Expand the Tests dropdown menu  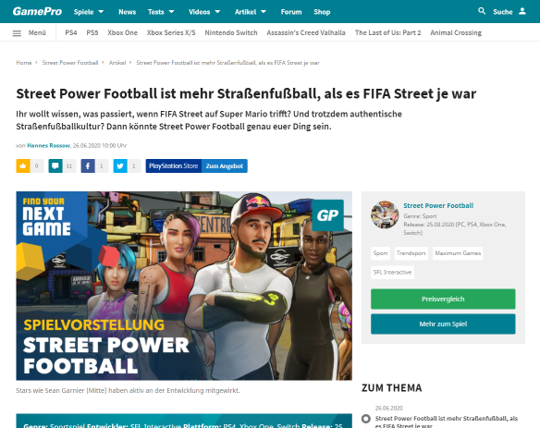(x=161, y=12)
